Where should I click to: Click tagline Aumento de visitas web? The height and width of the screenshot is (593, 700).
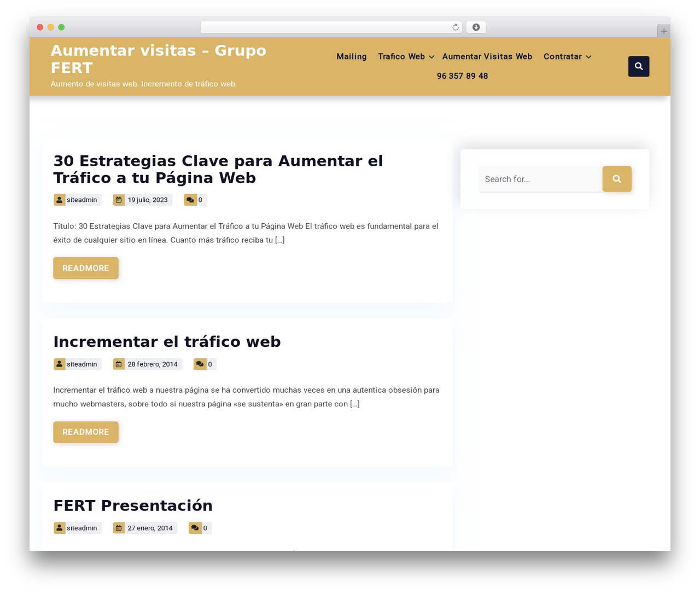click(144, 84)
